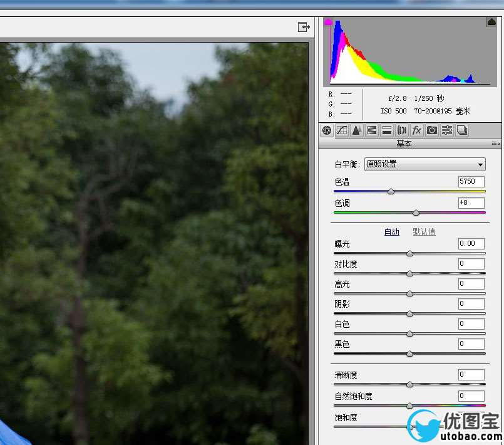This screenshot has height=445, width=504.
Task: Click the 色温 label
Action: coord(342,182)
